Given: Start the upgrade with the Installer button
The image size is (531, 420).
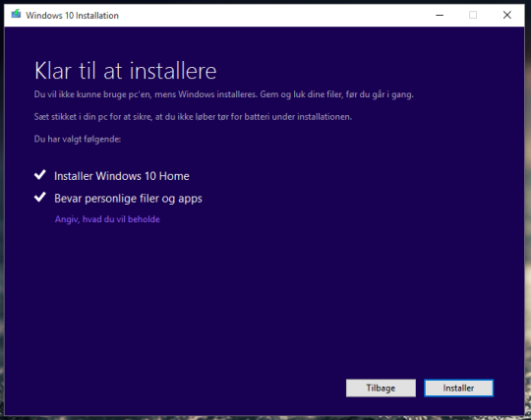Looking at the screenshot, I should tap(458, 388).
